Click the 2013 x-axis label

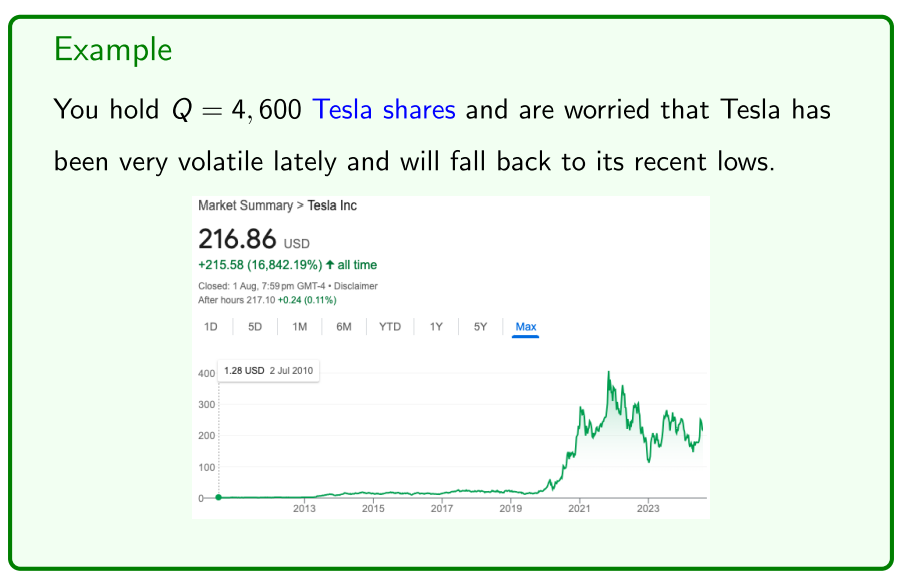(305, 509)
